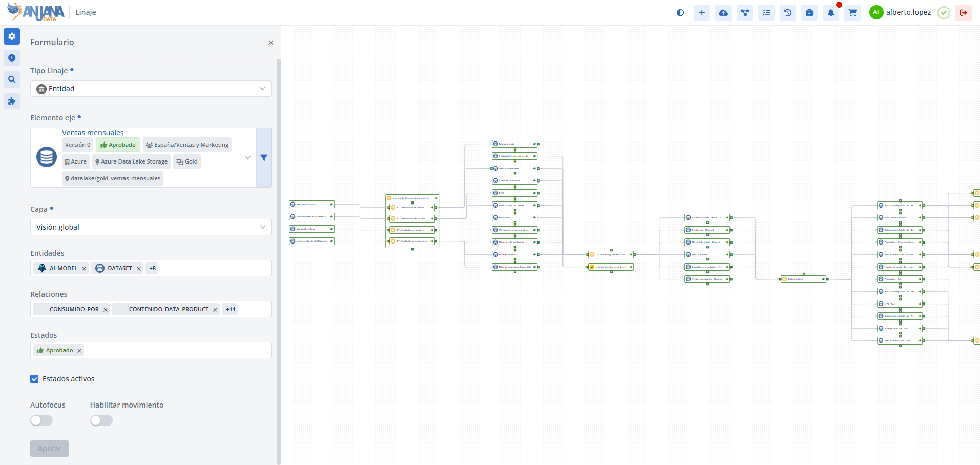The image size is (980, 465).
Task: Open the Ventas mensuales link
Action: coord(93,133)
